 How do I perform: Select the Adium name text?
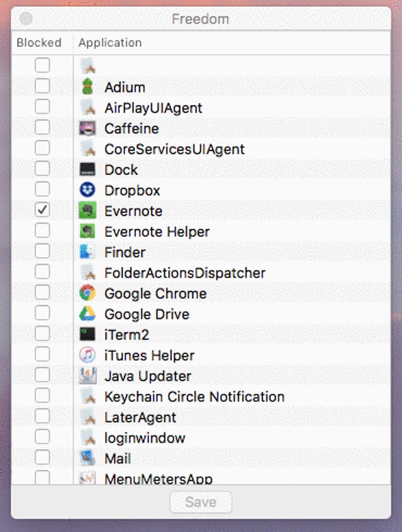(x=125, y=88)
